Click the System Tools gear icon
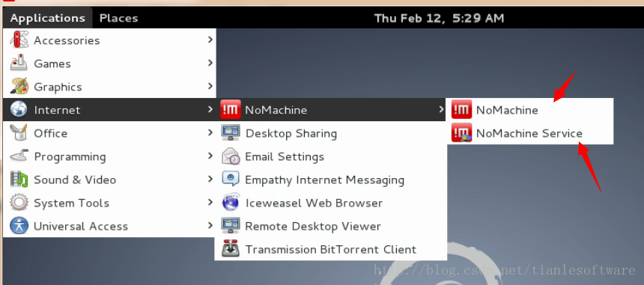The image size is (644, 285). [19, 203]
